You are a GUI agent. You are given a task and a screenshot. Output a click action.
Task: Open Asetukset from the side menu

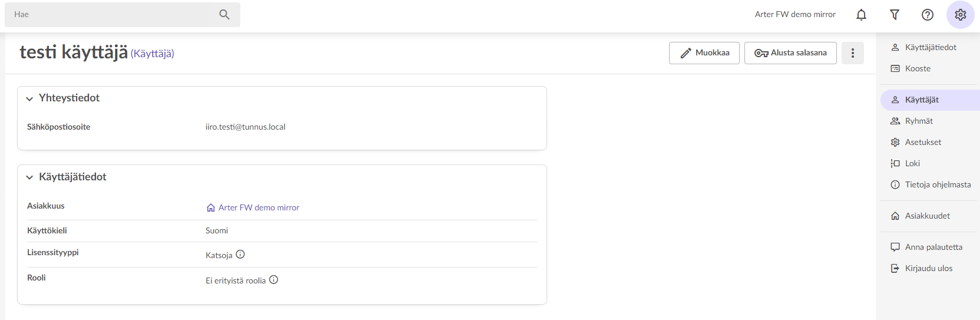pyautogui.click(x=923, y=143)
